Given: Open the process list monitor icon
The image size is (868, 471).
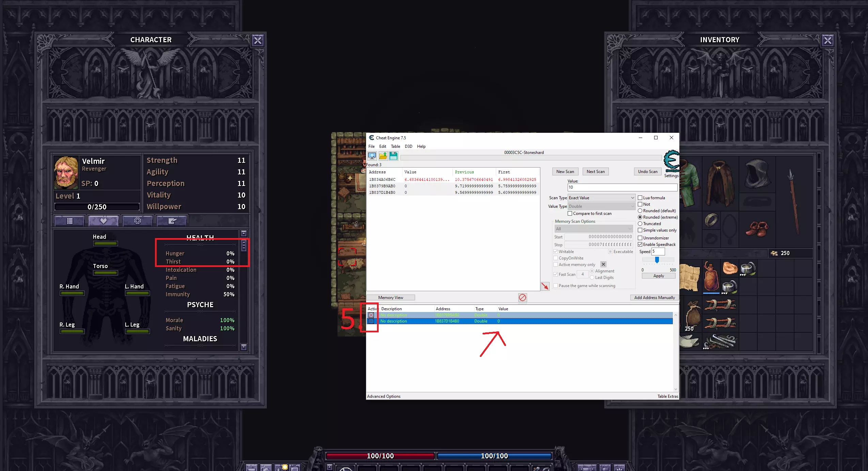Looking at the screenshot, I should 372,156.
